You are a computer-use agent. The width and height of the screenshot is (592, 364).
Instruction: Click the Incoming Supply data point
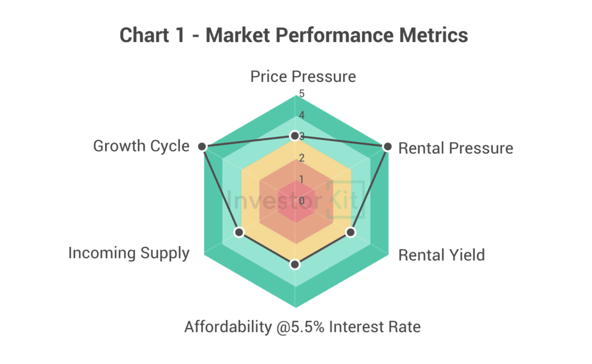[239, 232]
